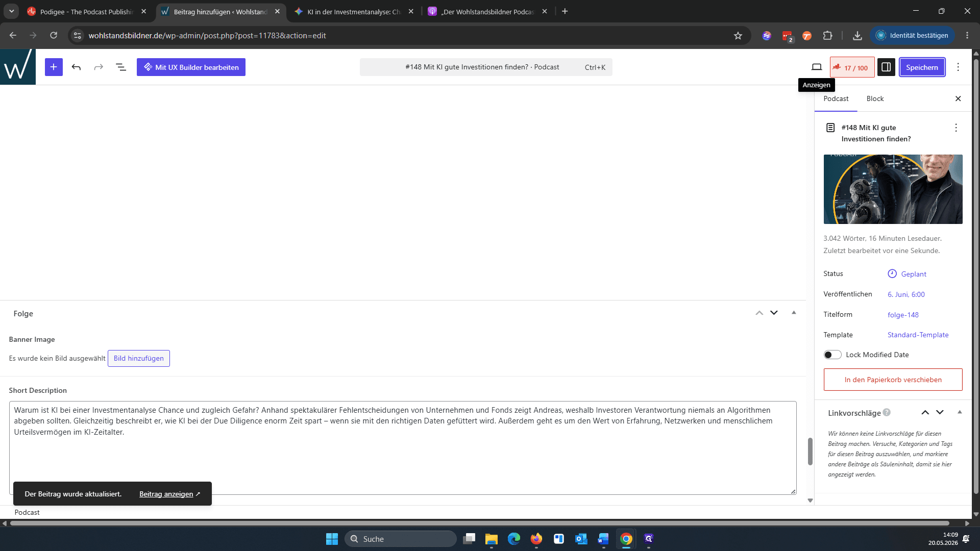Click the Wohlstandsbildner W logo

click(18, 67)
